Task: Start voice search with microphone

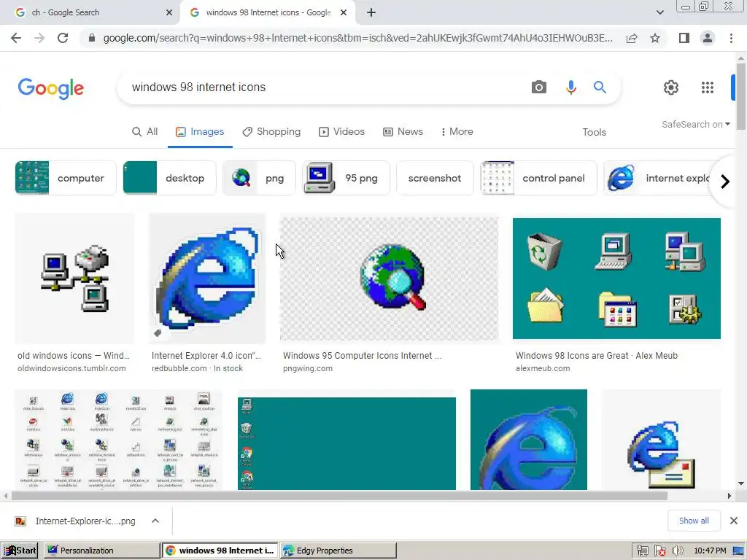Action: 570,87
